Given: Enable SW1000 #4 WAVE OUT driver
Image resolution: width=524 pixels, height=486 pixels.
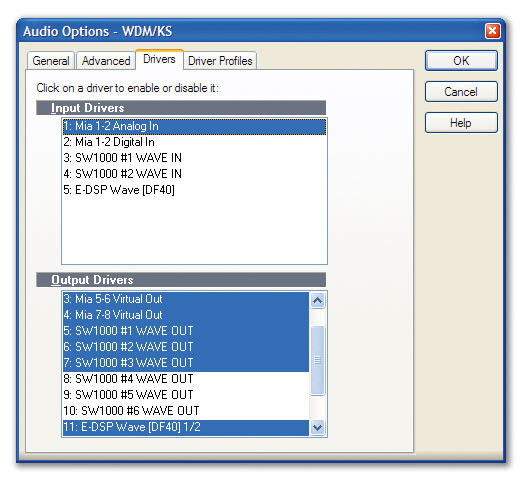Looking at the screenshot, I should 186,379.
